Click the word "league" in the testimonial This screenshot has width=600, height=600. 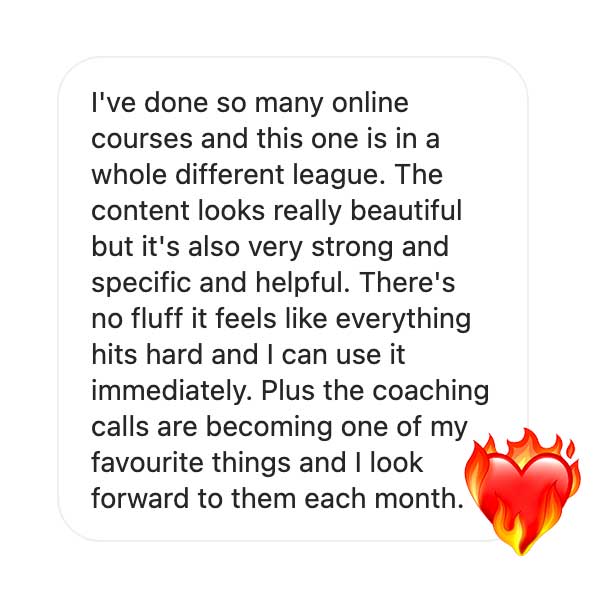(x=339, y=176)
